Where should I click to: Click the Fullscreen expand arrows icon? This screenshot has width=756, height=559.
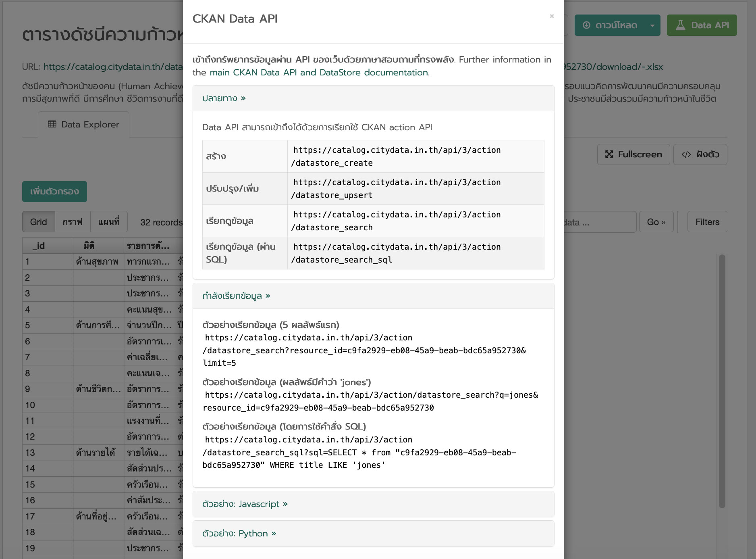609,154
